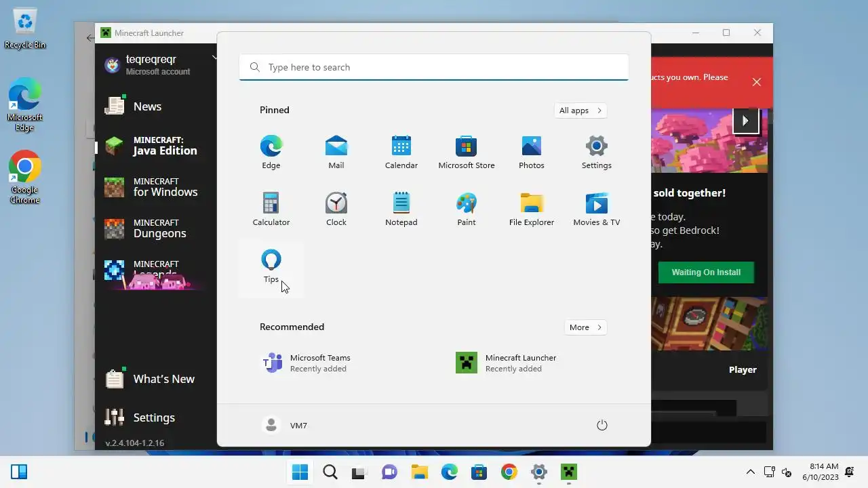
Task: Expand All apps list
Action: click(x=580, y=110)
